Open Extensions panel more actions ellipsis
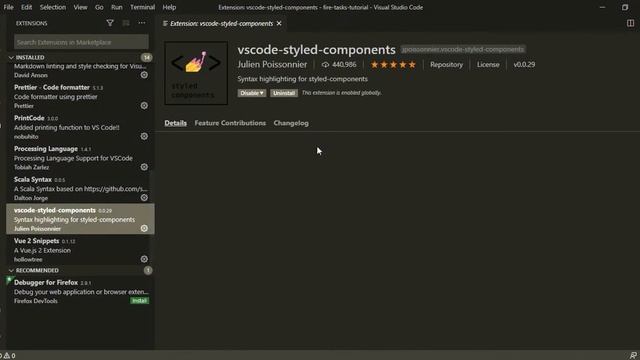The width and height of the screenshot is (640, 360). tap(142, 23)
